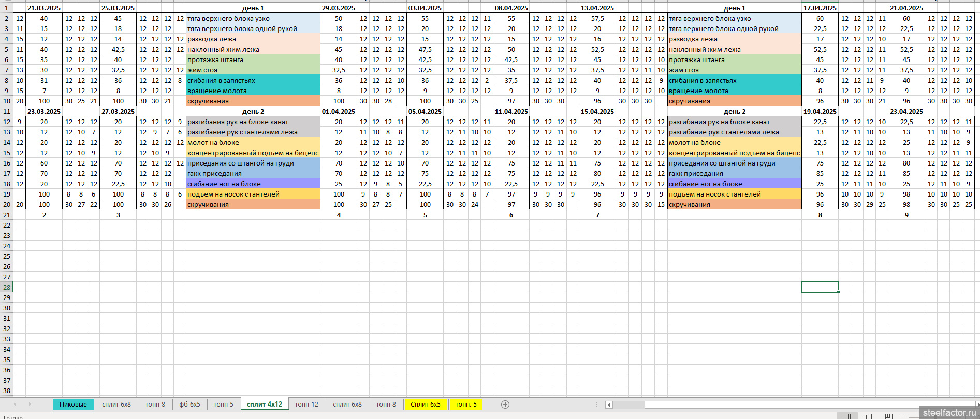The image size is (980, 419).
Task: Switch to the фб 6x5 sheet
Action: coord(189,405)
